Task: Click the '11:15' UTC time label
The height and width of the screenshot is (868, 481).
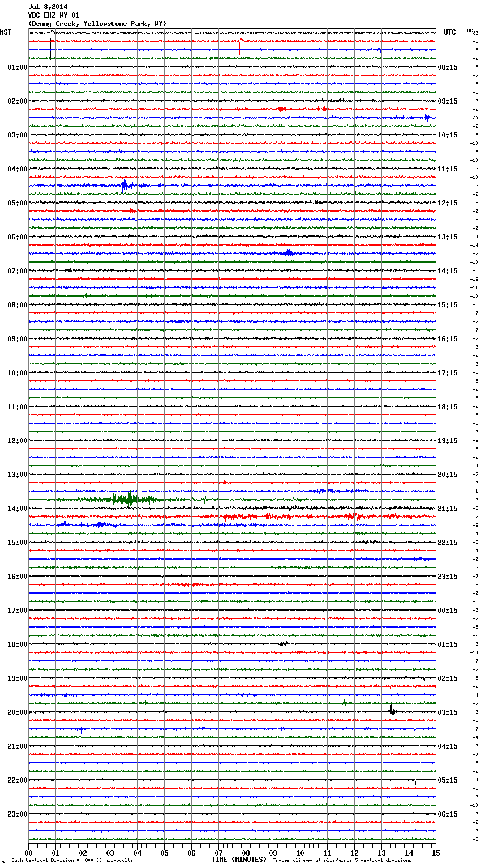Action: 448,169
